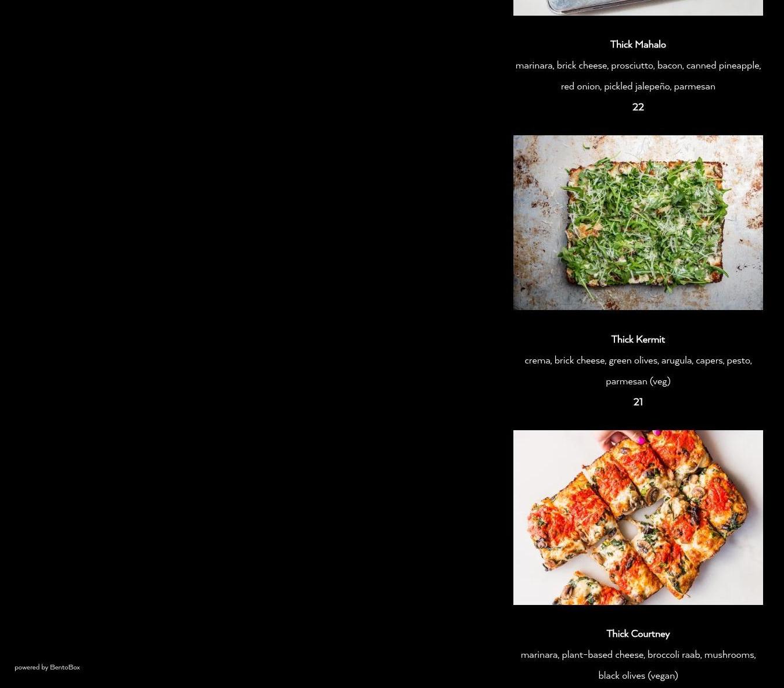Click broccoli raab in Courtney description
Image resolution: width=784 pixels, height=688 pixels.
pyautogui.click(x=674, y=655)
